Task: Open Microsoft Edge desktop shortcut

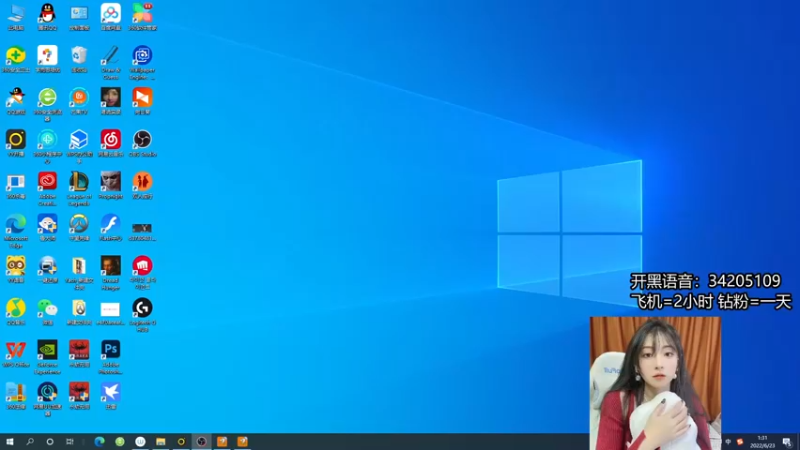Action: coord(16,231)
